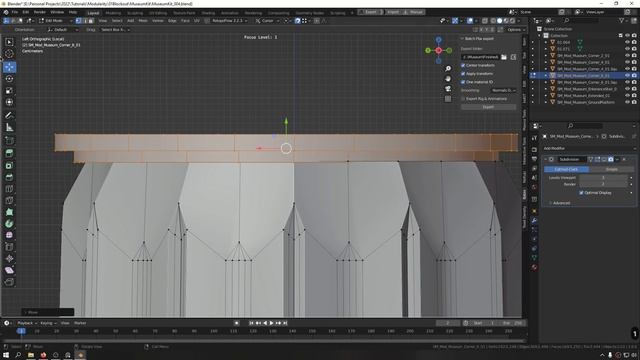
Task: Click the timeline current frame marker
Action: tap(21, 331)
